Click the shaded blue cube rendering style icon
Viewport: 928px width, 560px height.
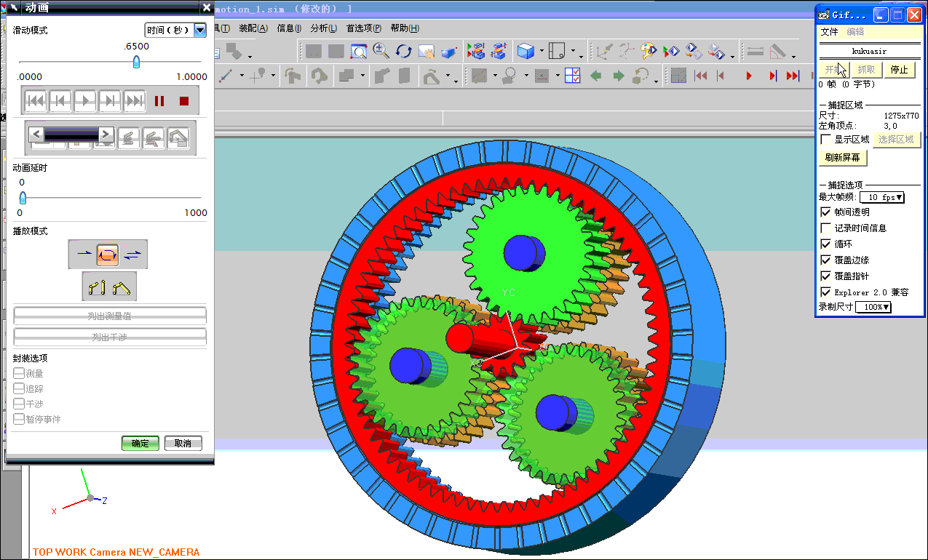click(525, 51)
